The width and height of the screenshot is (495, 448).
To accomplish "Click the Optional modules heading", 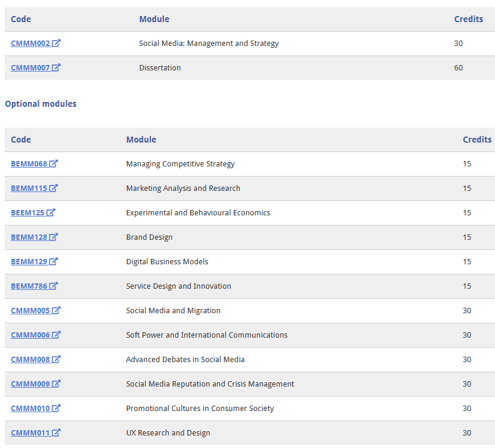I will [41, 104].
